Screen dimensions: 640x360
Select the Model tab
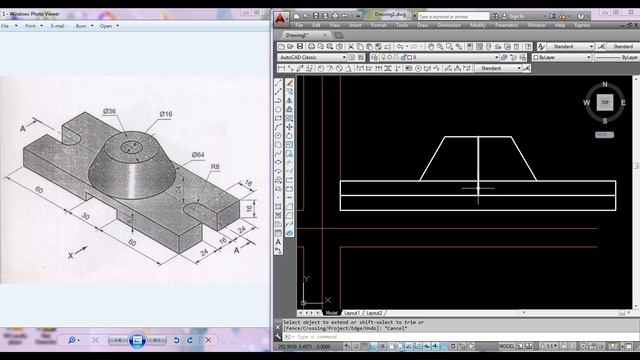point(331,313)
